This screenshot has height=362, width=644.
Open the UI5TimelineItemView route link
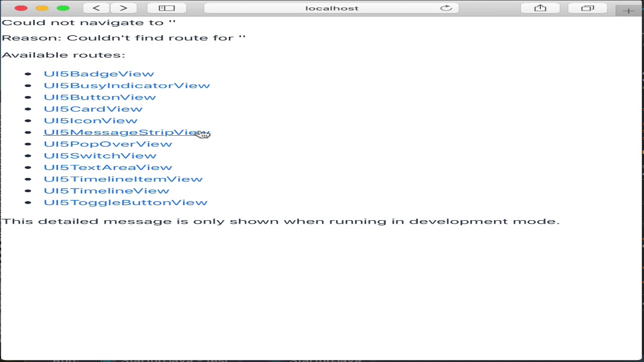pyautogui.click(x=123, y=179)
